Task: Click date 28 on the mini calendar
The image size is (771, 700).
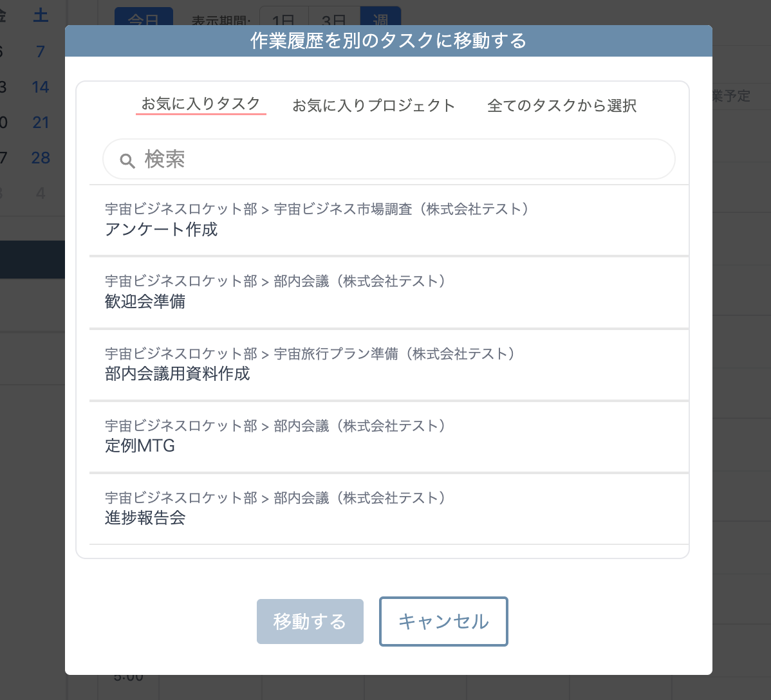Action: (40, 158)
